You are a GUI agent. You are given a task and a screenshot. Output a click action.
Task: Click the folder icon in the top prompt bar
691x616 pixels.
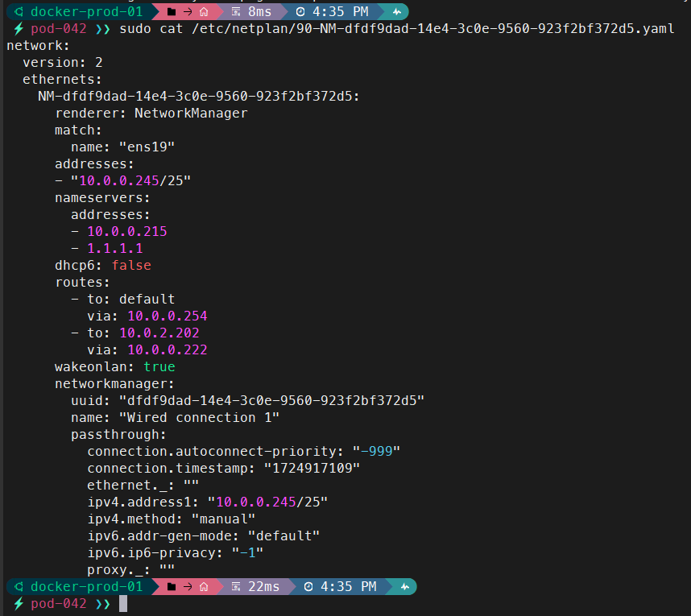click(x=172, y=12)
